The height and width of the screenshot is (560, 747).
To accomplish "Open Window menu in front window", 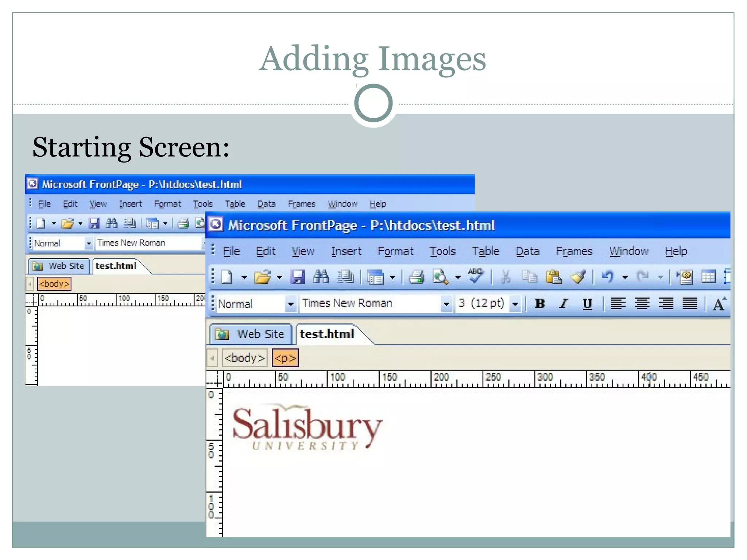I will pos(629,251).
